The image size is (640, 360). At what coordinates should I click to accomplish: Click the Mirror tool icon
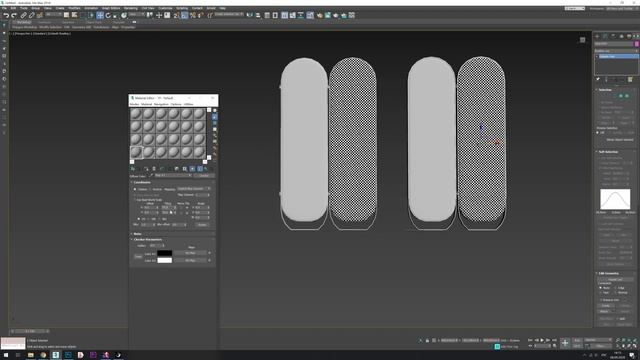coord(249,15)
